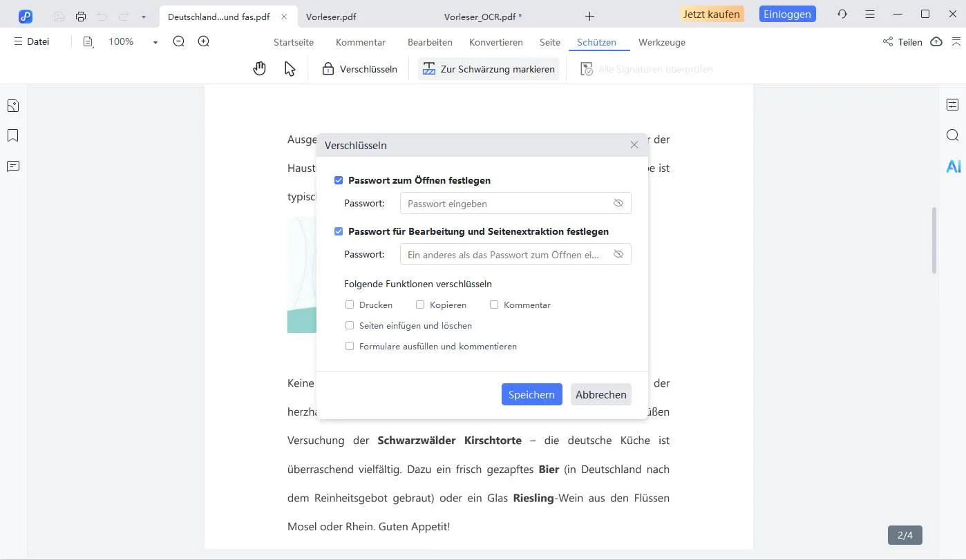Click the PDFelement app logo
Image resolution: width=966 pixels, height=560 pixels.
(x=26, y=16)
